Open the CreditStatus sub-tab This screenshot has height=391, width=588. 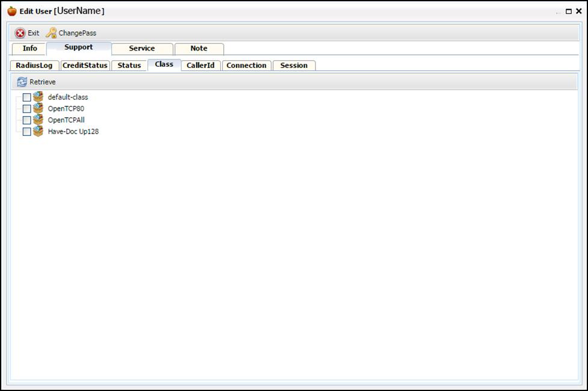coord(85,66)
